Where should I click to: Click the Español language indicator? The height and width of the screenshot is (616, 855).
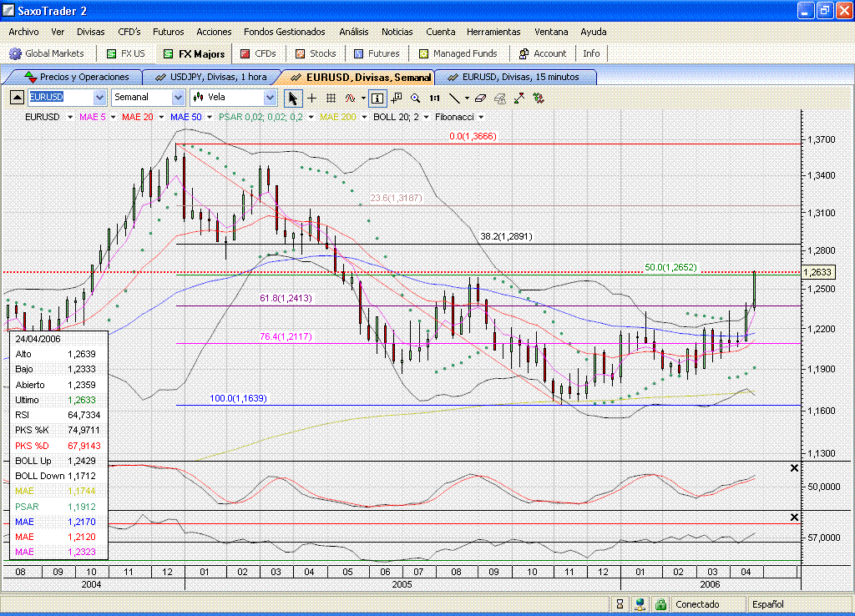coord(768,604)
